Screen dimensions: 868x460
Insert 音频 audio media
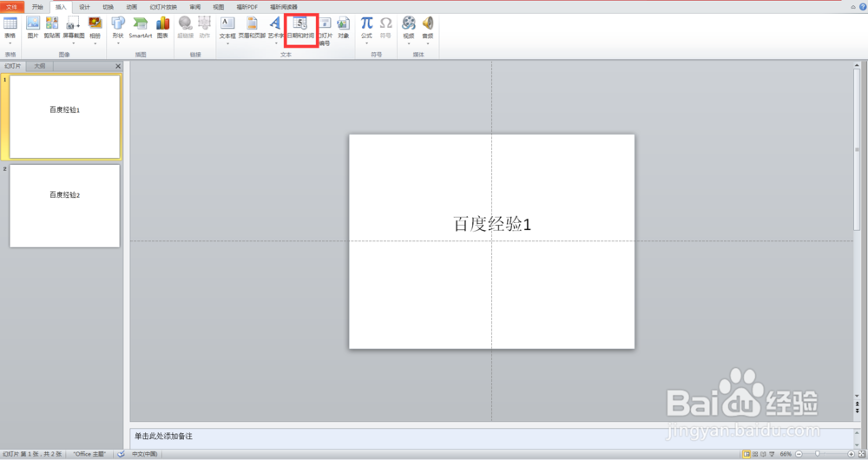427,23
